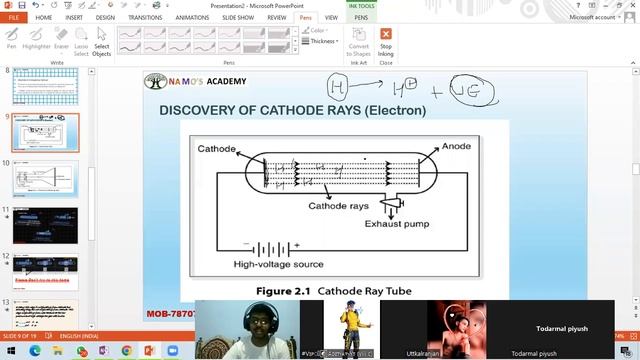Viewport: 640px width, 360px height.
Task: Undo the last action
Action: click(x=36, y=5)
